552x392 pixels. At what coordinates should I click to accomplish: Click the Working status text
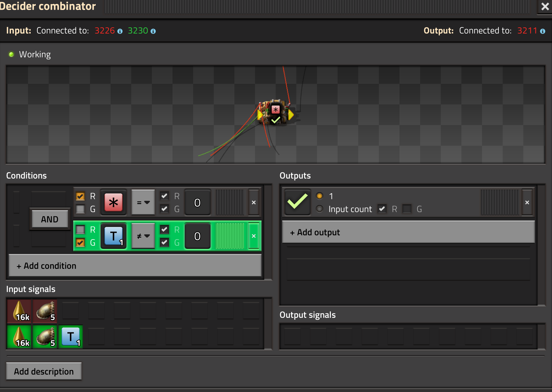(35, 54)
